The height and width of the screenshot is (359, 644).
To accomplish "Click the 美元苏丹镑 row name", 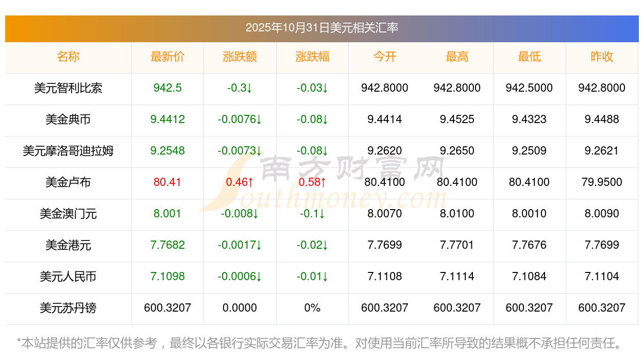I will pos(68,308).
